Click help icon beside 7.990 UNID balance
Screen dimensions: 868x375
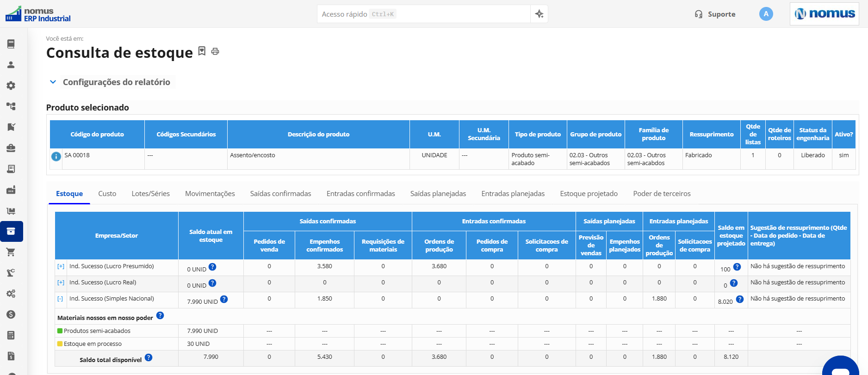pyautogui.click(x=224, y=299)
